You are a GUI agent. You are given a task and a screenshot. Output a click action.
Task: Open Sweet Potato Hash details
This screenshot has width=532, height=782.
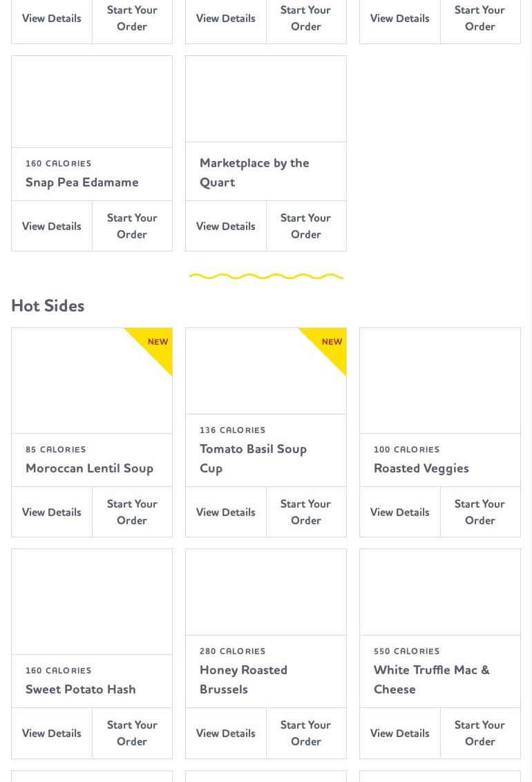click(x=52, y=733)
